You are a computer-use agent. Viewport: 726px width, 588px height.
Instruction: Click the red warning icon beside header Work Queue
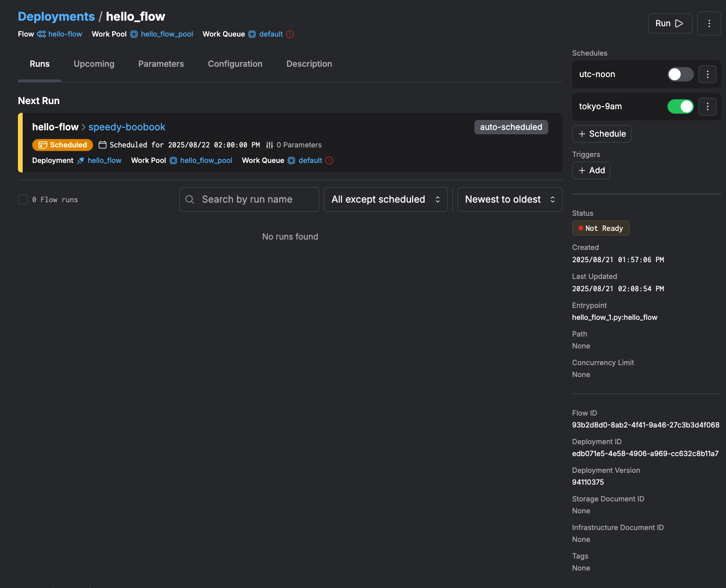[x=290, y=34]
